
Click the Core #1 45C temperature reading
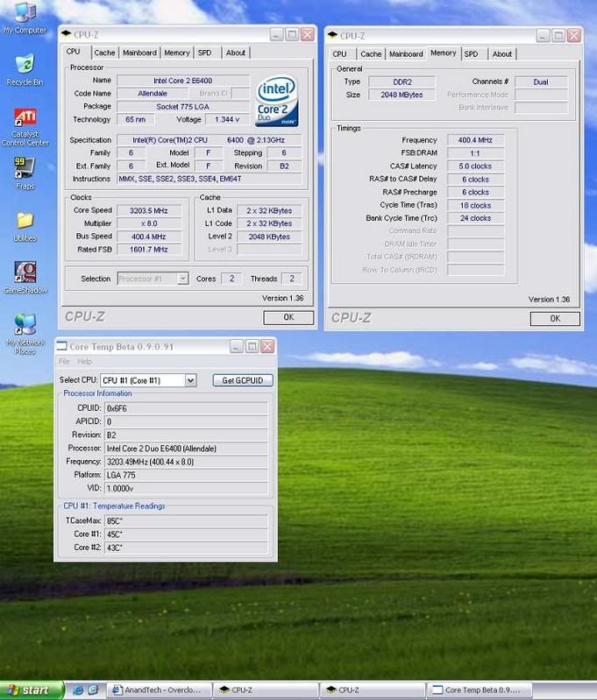pos(186,534)
